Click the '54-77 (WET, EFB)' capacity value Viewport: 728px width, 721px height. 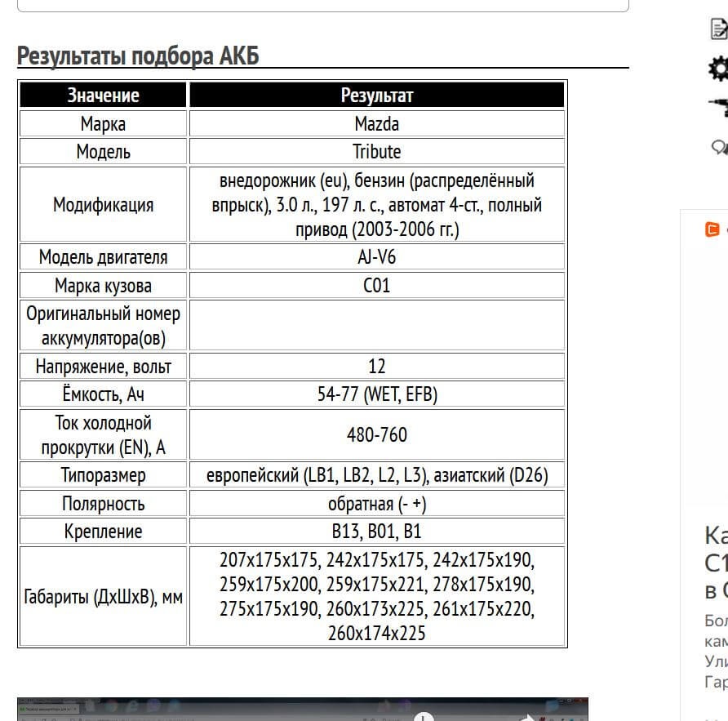(x=376, y=394)
